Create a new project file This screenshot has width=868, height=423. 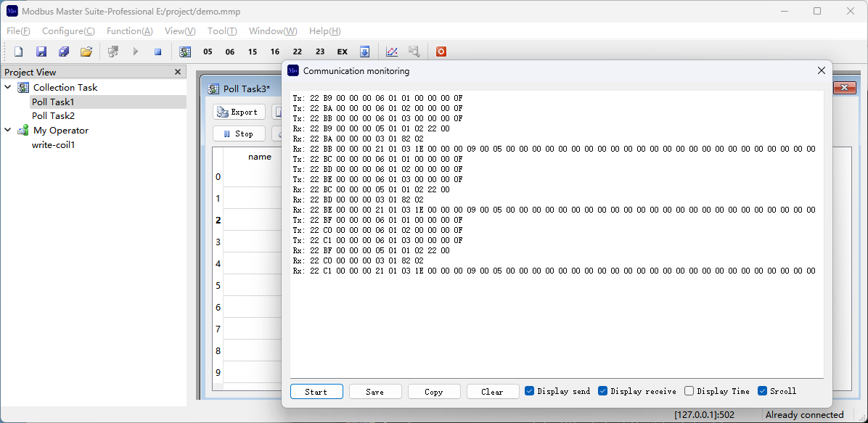pyautogui.click(x=18, y=52)
